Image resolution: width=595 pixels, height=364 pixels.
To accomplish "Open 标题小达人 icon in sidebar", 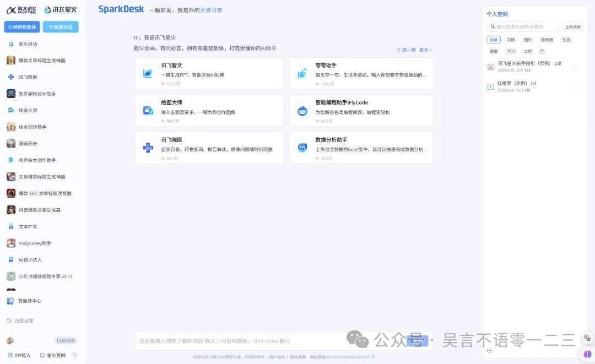I will (x=11, y=260).
